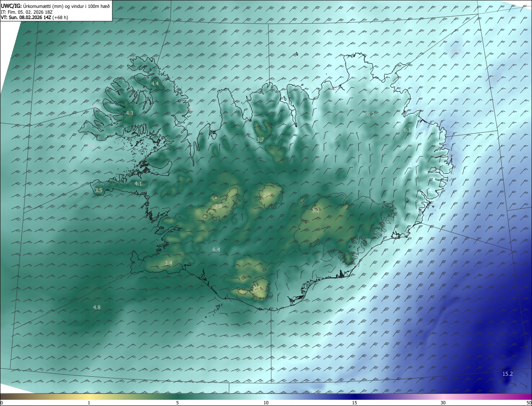This screenshot has height=406, width=532.
Task: Click the 2.4 value label on the southern glacier
Action: 257,288
